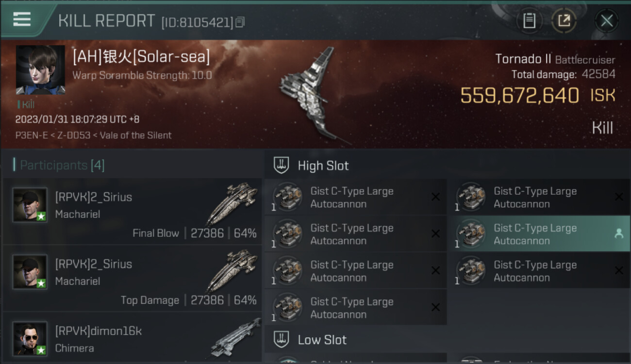Click the High Slot shield icon
This screenshot has height=364, width=631.
pos(282,165)
